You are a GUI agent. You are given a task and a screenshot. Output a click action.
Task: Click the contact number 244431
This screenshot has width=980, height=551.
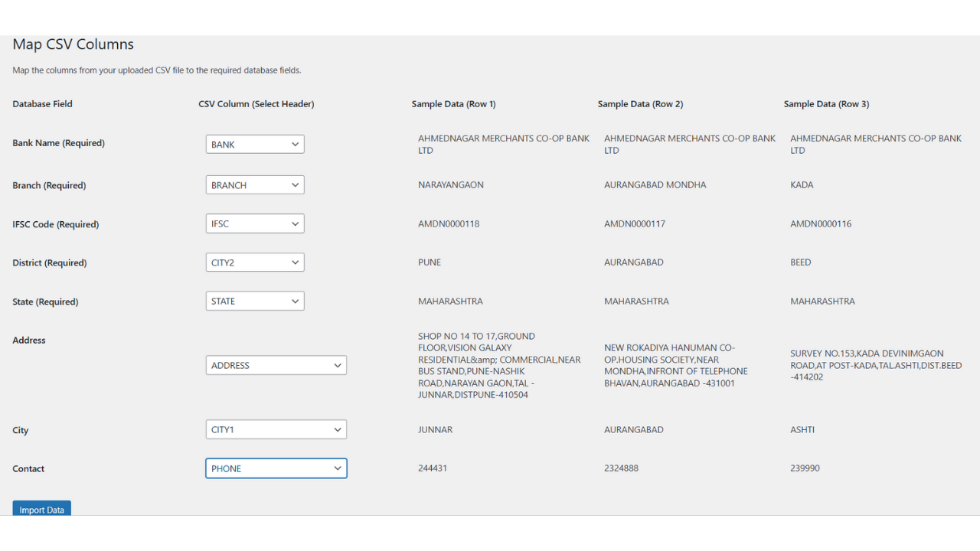click(433, 468)
